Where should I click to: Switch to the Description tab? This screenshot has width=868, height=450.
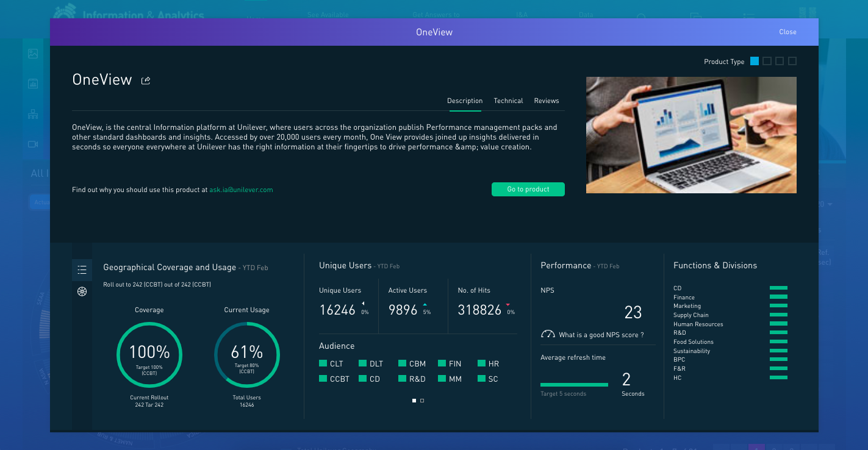[465, 101]
